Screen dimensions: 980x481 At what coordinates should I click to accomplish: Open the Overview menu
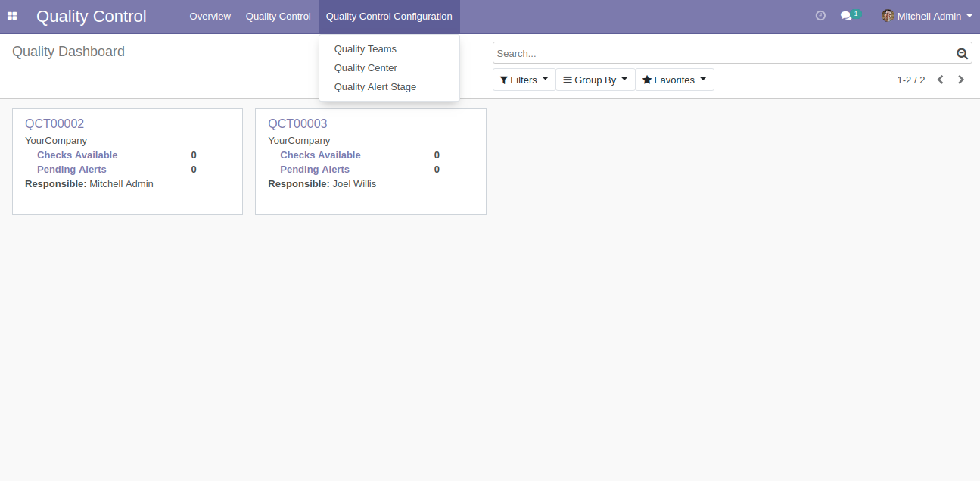tap(210, 16)
